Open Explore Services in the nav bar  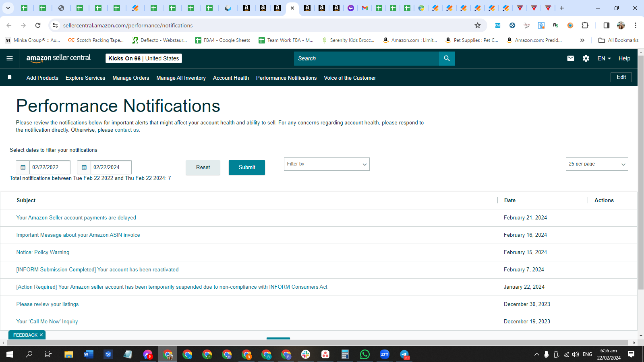click(x=85, y=78)
